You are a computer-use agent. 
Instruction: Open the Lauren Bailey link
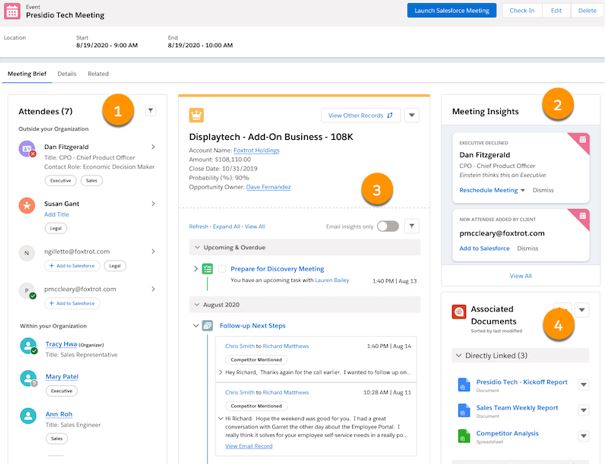click(x=332, y=280)
